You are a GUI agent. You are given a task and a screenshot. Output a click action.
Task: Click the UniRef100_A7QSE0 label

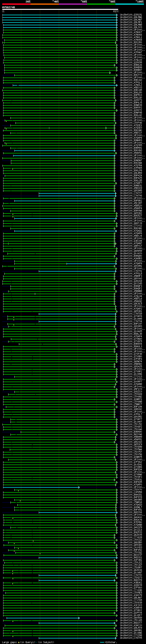click(x=131, y=128)
